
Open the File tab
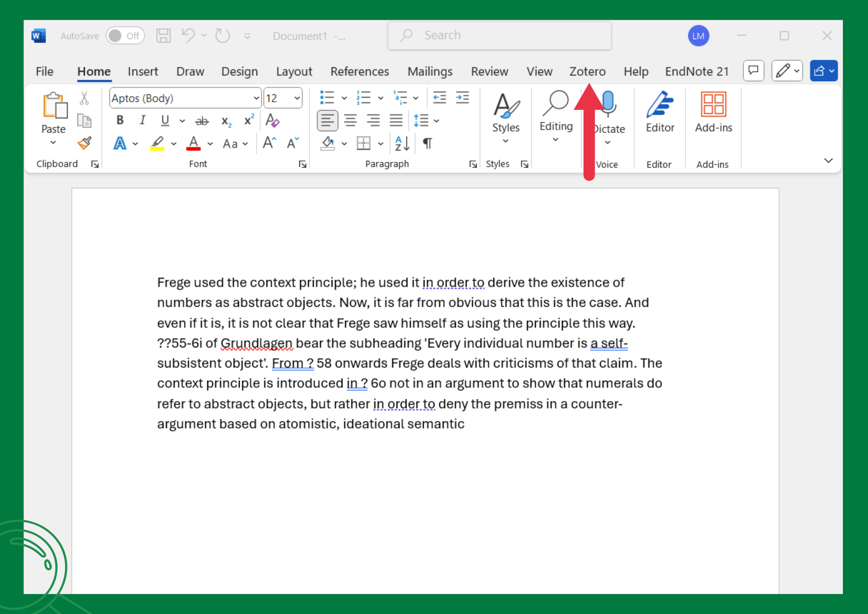tap(44, 72)
